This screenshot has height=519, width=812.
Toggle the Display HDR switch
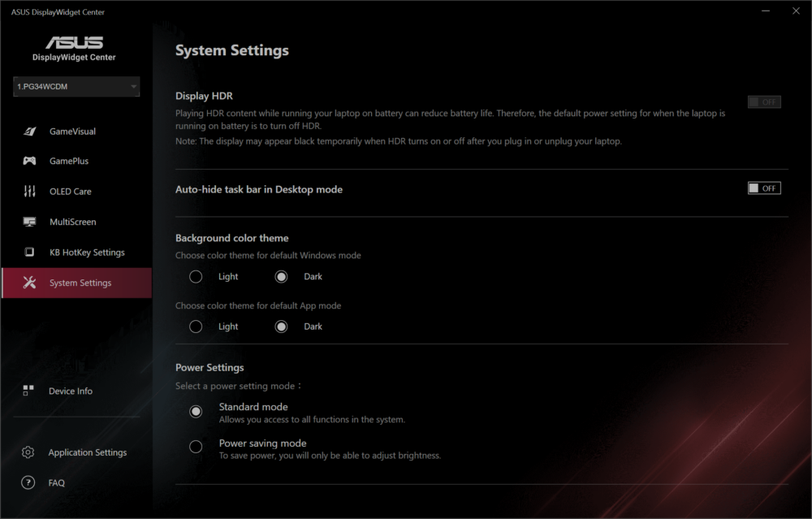[763, 102]
